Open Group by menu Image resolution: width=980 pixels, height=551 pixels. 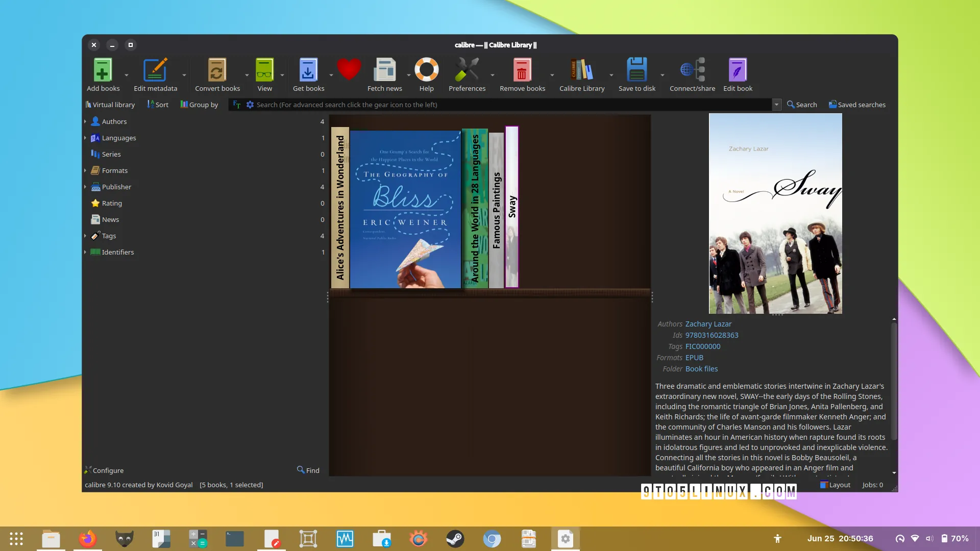pyautogui.click(x=199, y=105)
